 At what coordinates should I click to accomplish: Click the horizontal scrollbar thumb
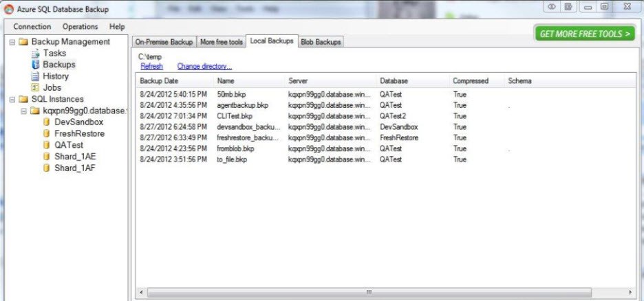click(x=369, y=292)
